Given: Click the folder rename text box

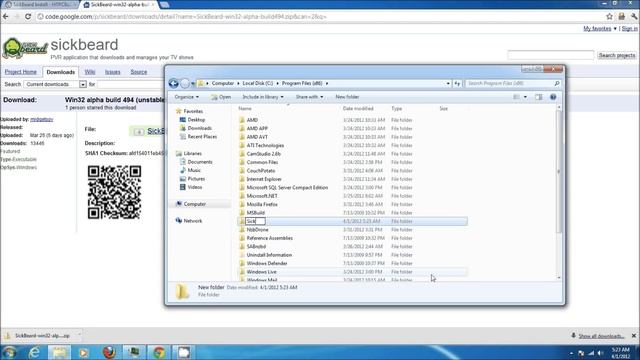Looking at the screenshot, I should click(x=256, y=221).
